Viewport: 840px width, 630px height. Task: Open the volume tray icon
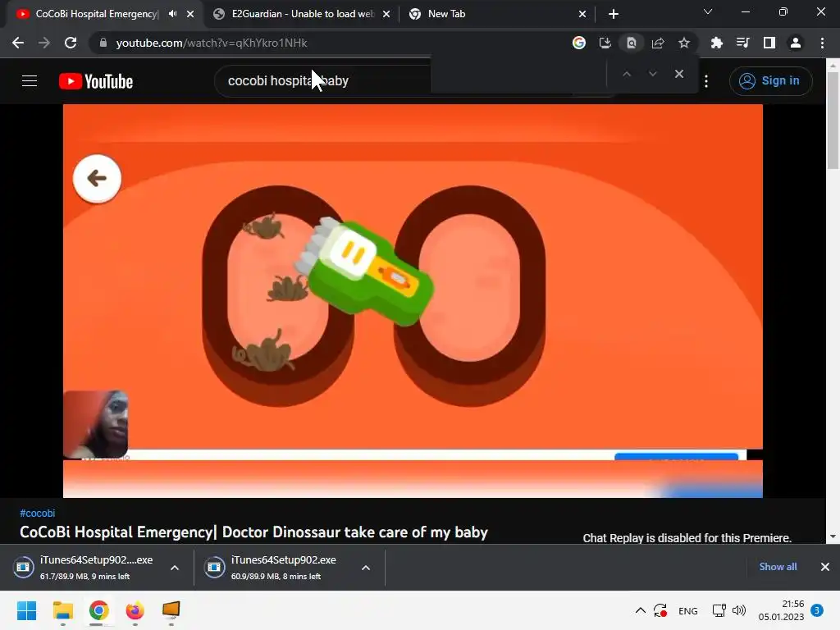[x=739, y=610]
